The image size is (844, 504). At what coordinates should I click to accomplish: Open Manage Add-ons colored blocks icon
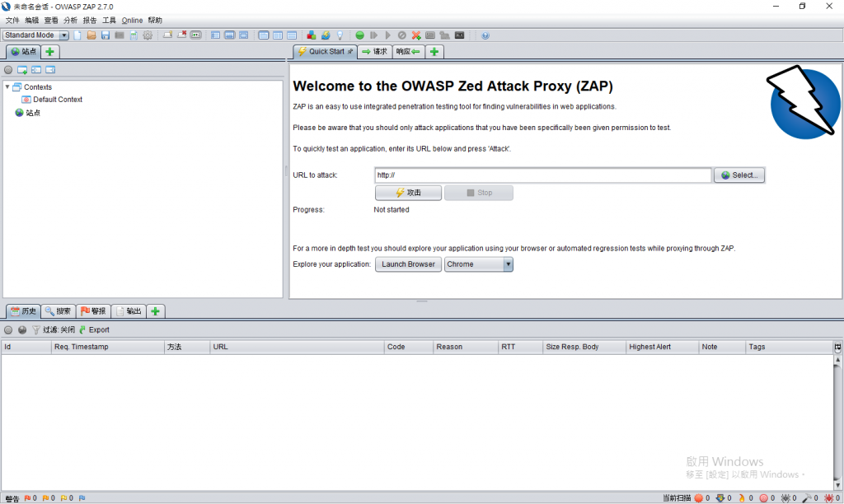pyautogui.click(x=311, y=35)
